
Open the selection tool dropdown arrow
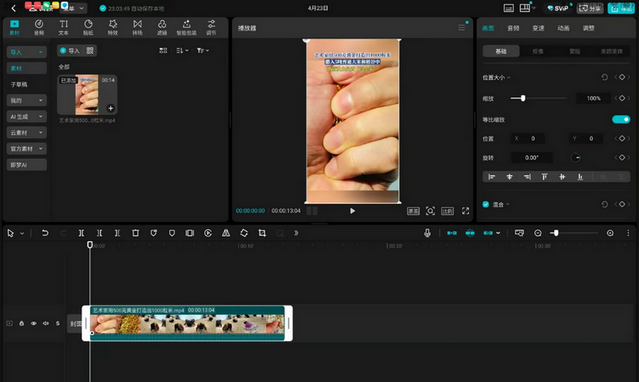(x=22, y=233)
